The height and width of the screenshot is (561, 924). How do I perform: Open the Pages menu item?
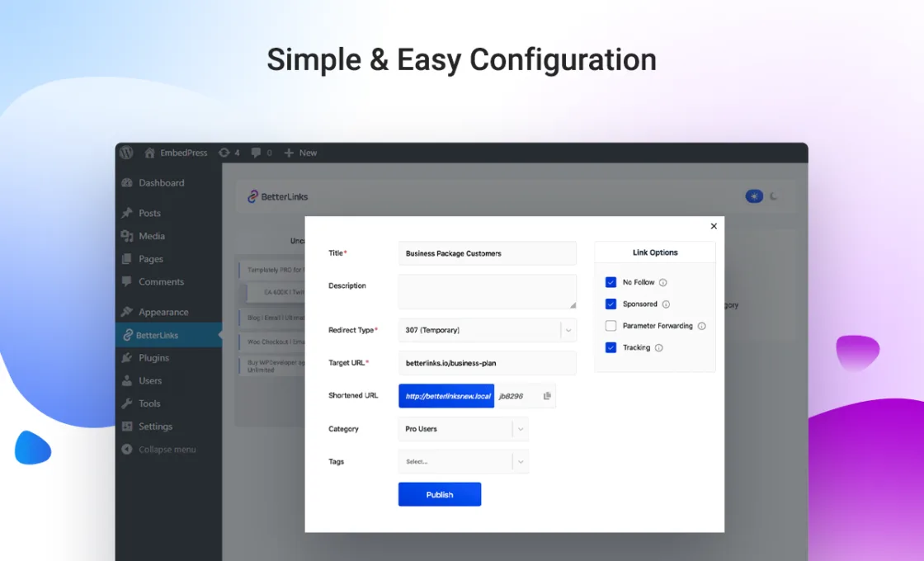point(151,259)
